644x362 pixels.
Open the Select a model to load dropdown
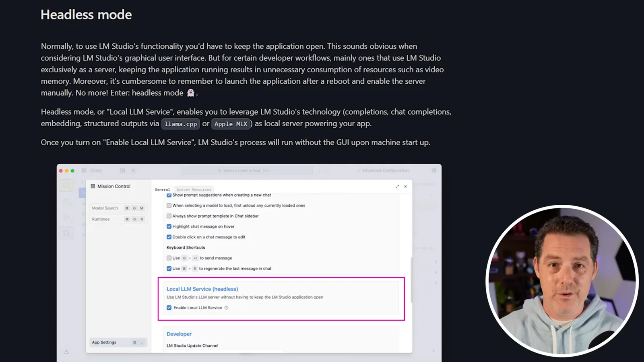247,171
